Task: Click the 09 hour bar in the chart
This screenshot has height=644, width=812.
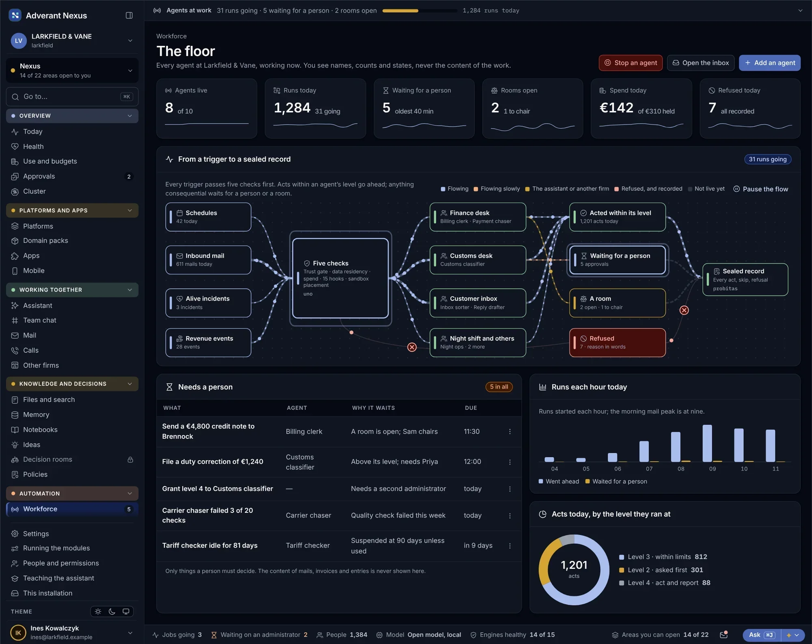Action: (x=707, y=443)
